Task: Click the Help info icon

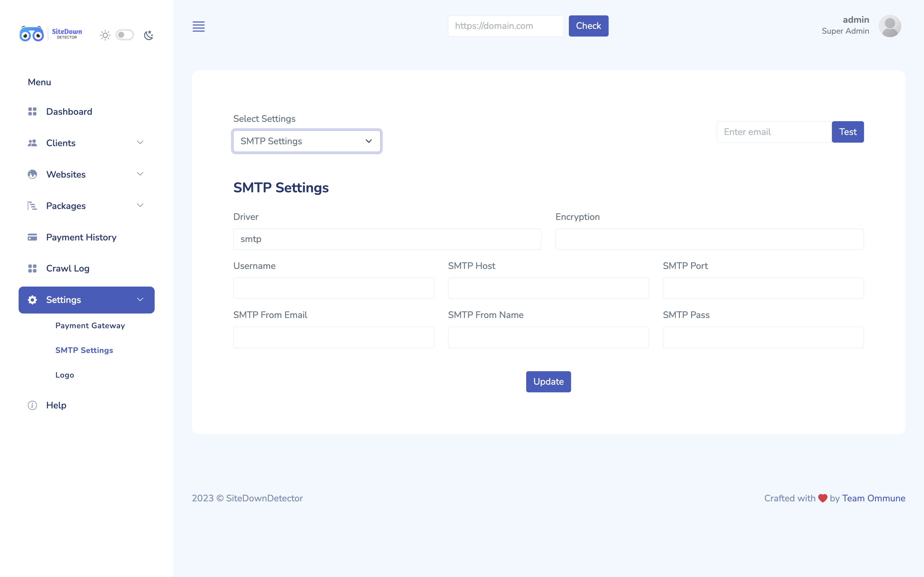Action: (32, 405)
